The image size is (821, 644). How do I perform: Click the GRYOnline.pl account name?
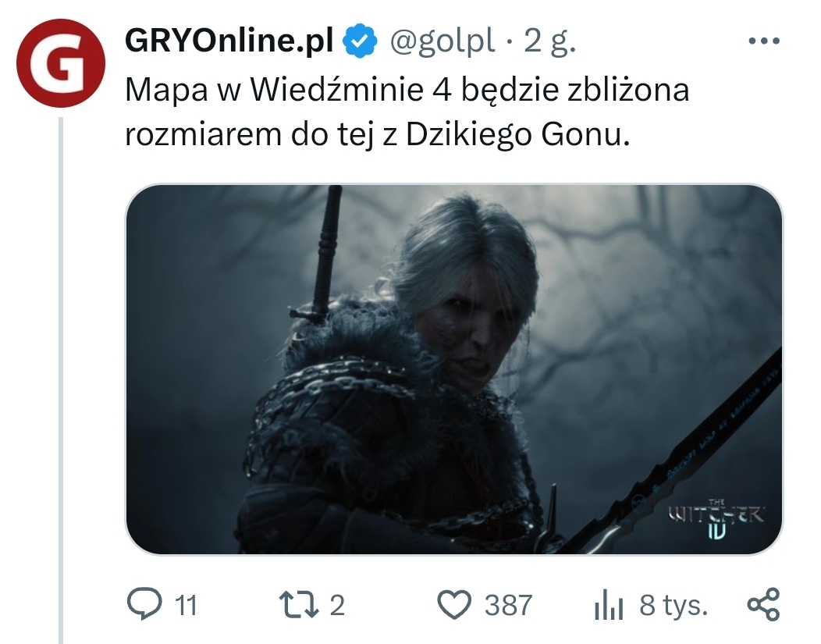(229, 41)
